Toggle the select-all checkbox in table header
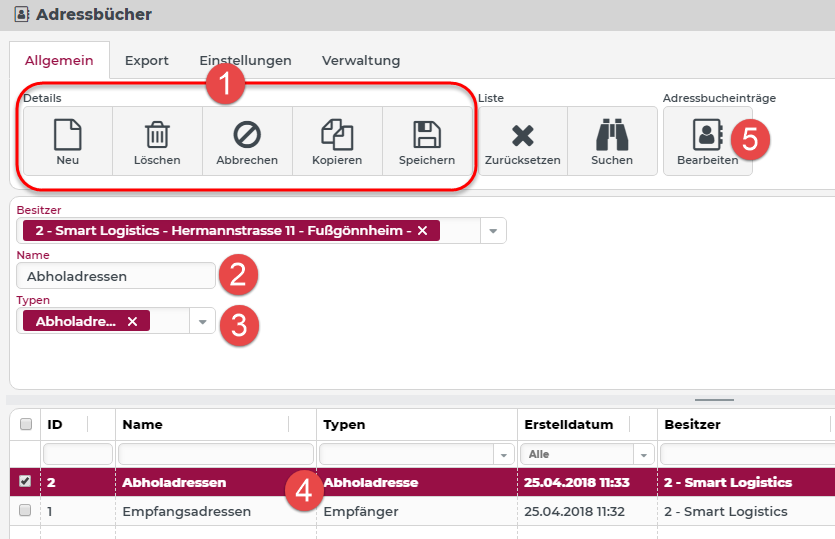This screenshot has height=539, width=835. coord(26,424)
